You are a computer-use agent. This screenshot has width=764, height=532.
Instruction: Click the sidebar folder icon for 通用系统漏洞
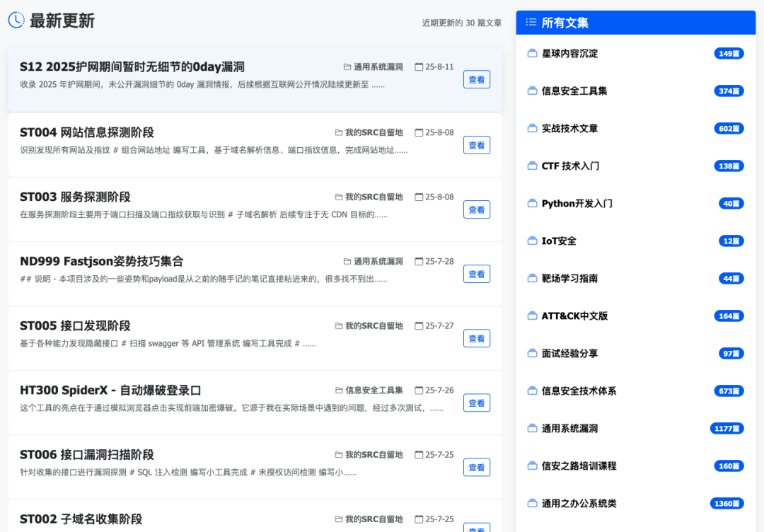tap(533, 428)
